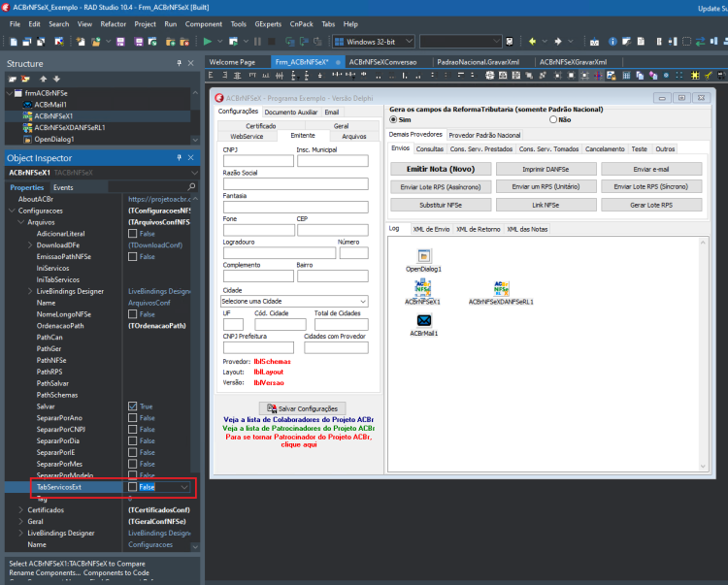Viewport: 728px width, 585px height.
Task: Click the green Run button in the toolbar
Action: tap(208, 42)
